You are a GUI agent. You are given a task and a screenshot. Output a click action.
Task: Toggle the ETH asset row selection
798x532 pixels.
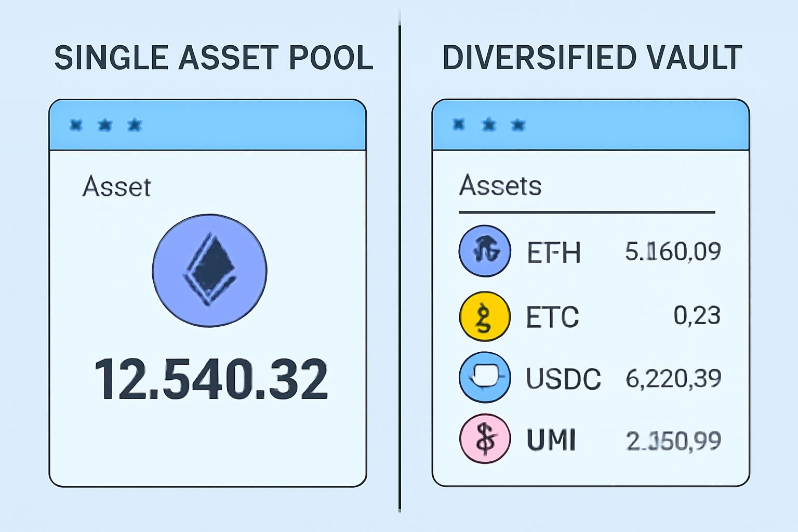[553, 253]
